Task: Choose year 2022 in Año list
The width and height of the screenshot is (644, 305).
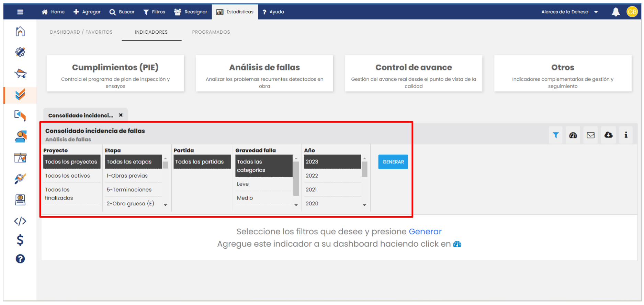Action: (x=312, y=176)
